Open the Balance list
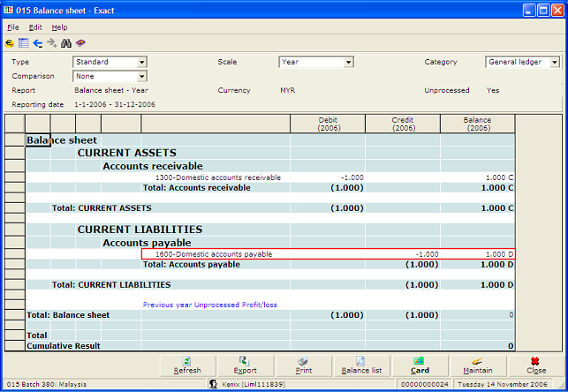The height and width of the screenshot is (392, 568). (361, 366)
